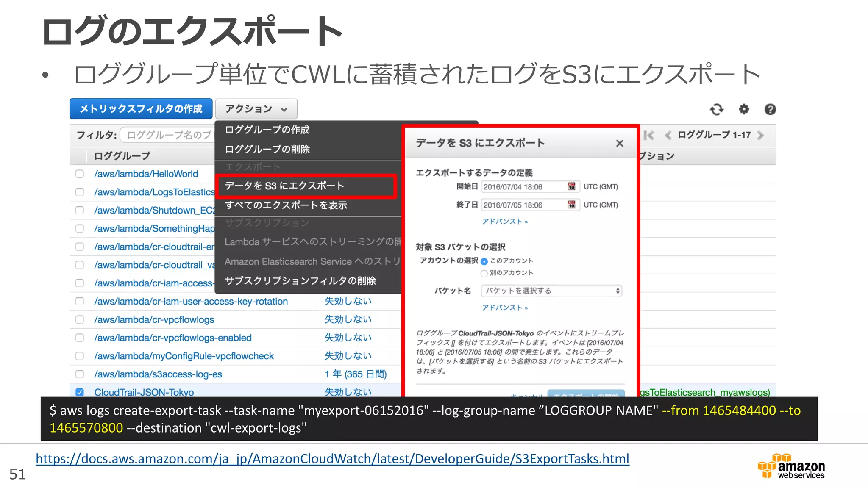Choose すべてのエクスポートを表示 menu entry
Screen dimensions: 868x488
[x=286, y=205]
